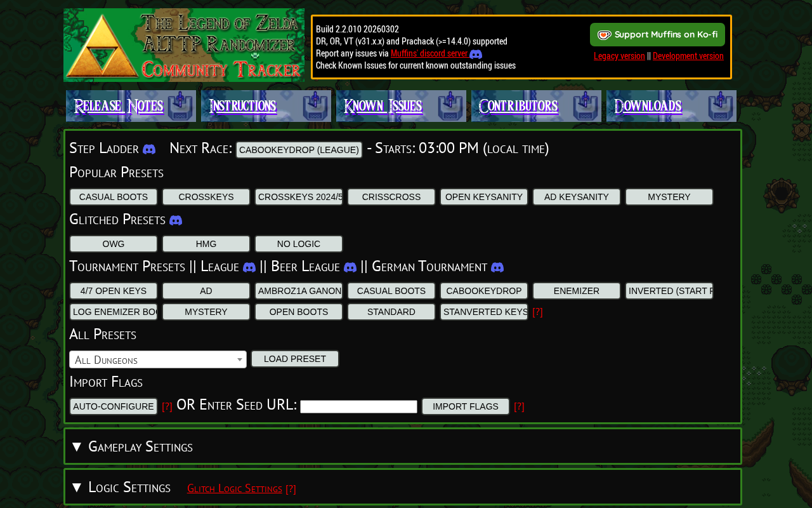812x508 pixels.
Task: View the Contributors tab
Action: click(x=536, y=106)
